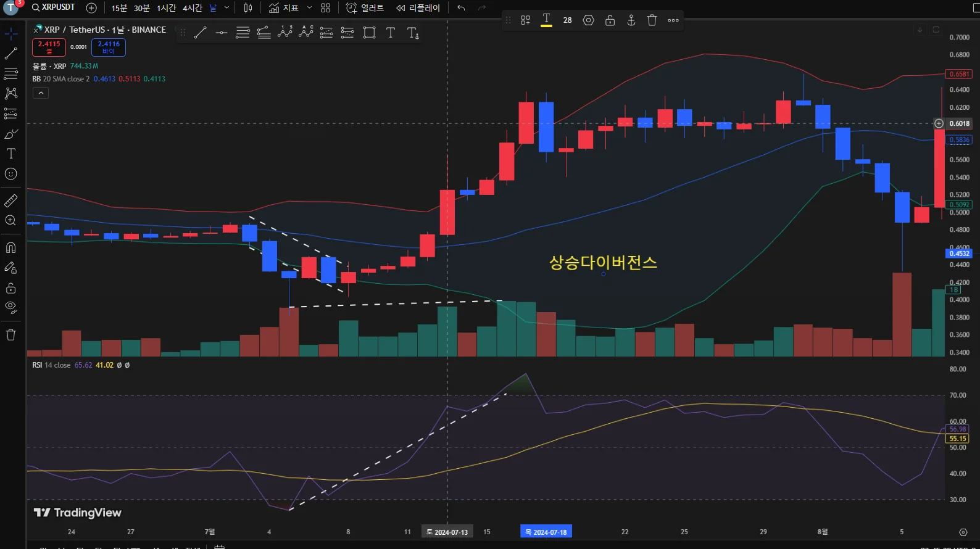This screenshot has width=980, height=549.
Task: Select the 15분 timeframe
Action: click(x=119, y=8)
